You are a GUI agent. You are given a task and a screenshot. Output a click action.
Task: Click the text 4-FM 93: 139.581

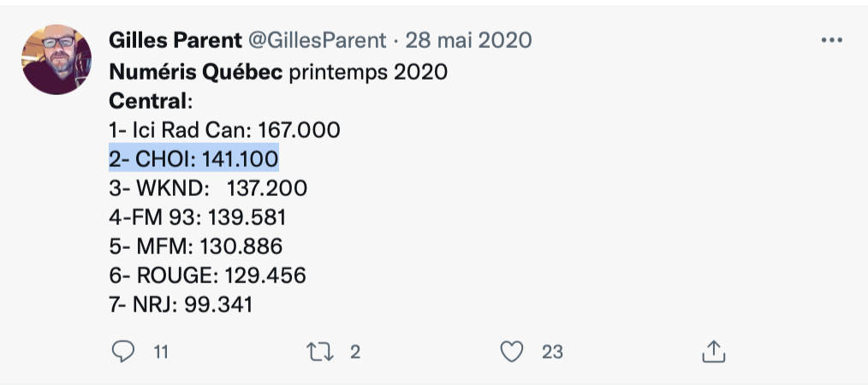tap(198, 216)
